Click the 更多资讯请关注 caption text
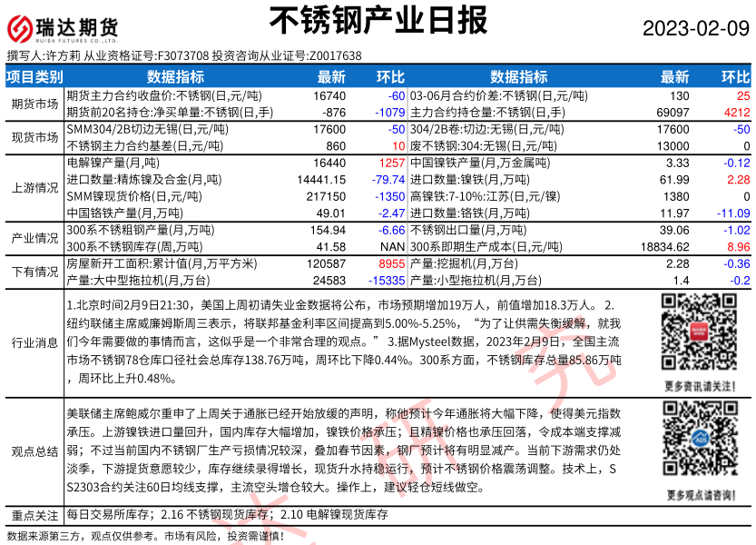Screen dimensions: 756x545 [x=698, y=386]
